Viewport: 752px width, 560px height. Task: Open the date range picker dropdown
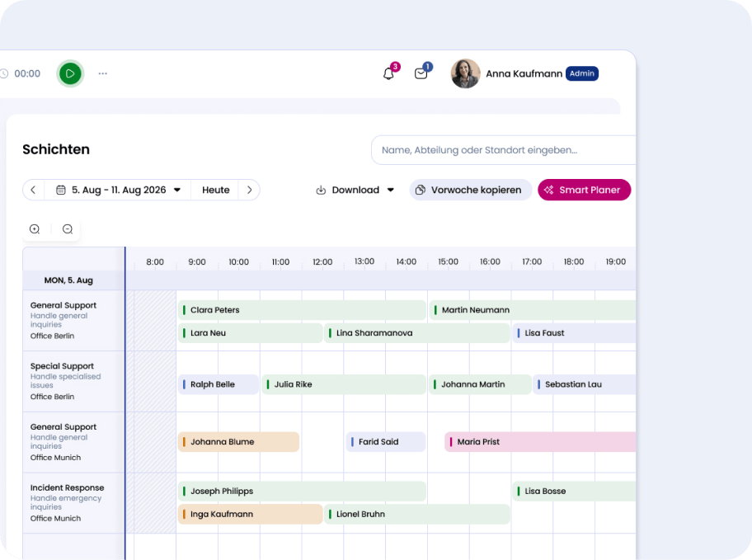[x=118, y=190]
